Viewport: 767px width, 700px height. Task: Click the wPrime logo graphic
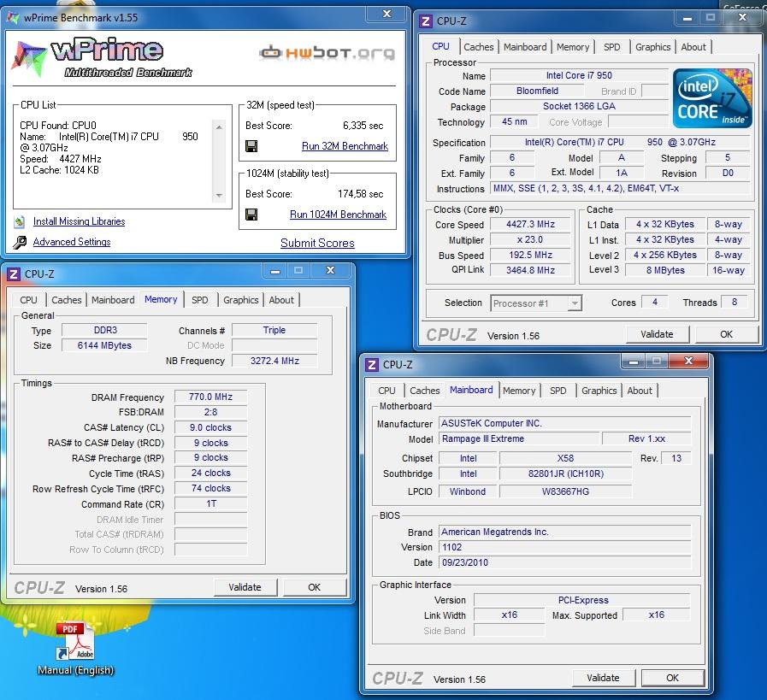click(102, 57)
